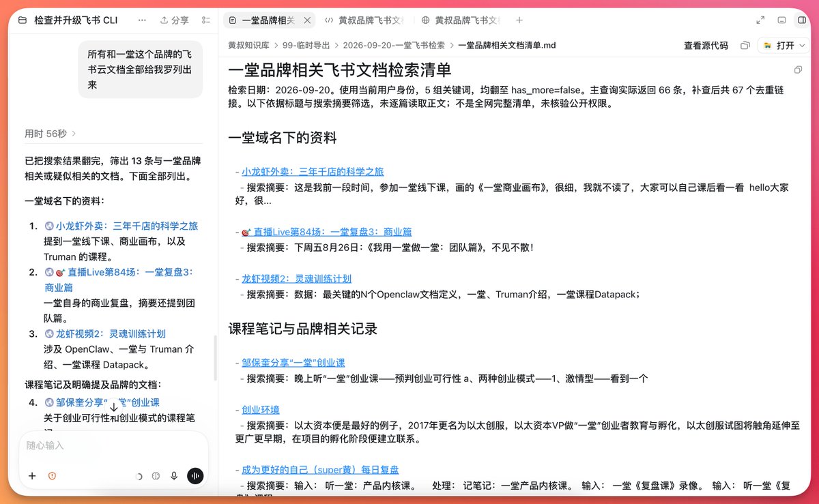
Task: Click the folder icon beside chat title
Action: (23, 20)
